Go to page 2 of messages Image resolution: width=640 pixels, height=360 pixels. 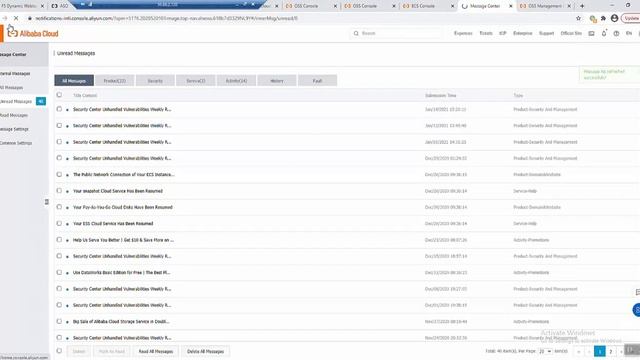611,351
